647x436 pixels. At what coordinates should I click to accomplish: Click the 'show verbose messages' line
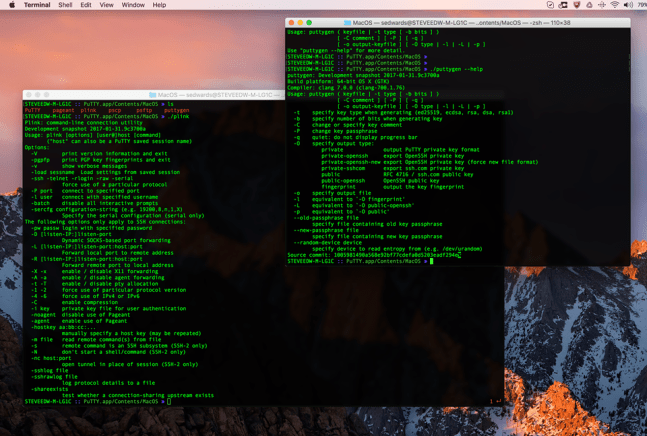pos(96,166)
